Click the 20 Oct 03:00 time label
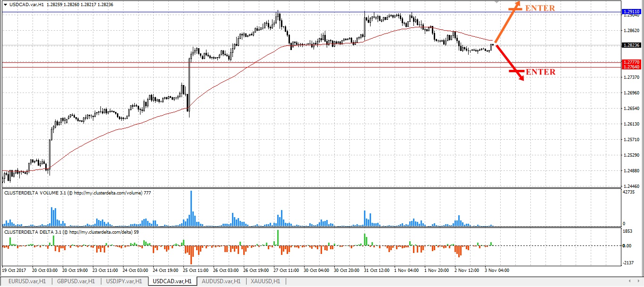 45,270
